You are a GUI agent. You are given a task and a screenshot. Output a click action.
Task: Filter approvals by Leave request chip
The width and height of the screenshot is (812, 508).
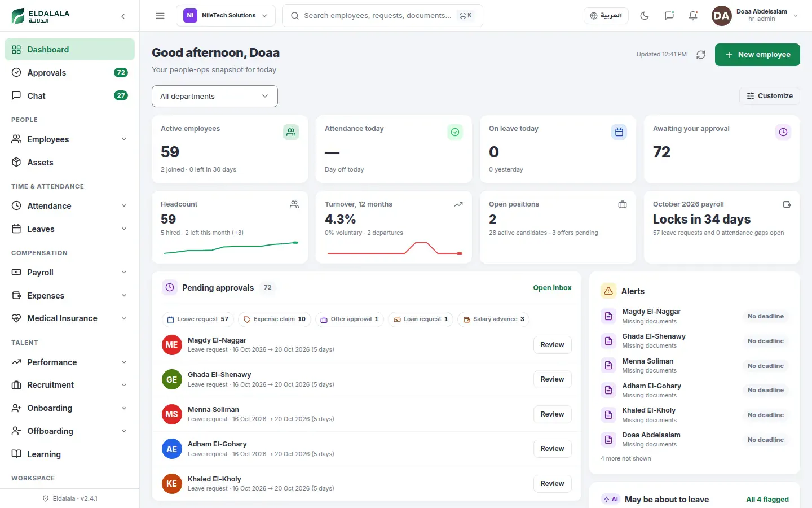point(197,319)
